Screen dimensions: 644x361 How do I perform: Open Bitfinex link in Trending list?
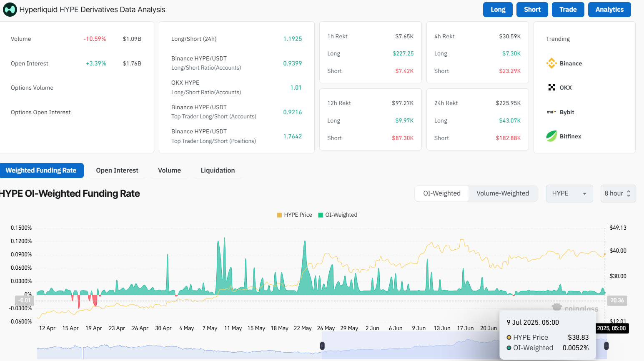click(x=570, y=136)
